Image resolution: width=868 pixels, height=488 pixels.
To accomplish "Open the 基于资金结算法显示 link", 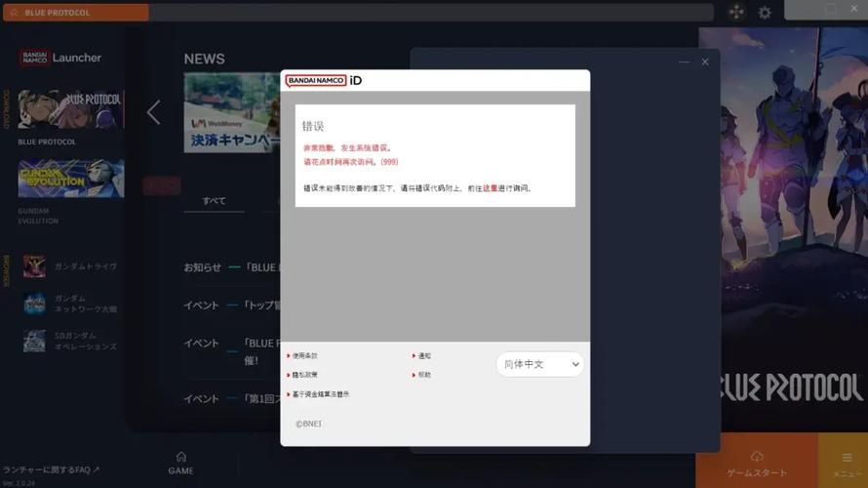I will click(320, 394).
